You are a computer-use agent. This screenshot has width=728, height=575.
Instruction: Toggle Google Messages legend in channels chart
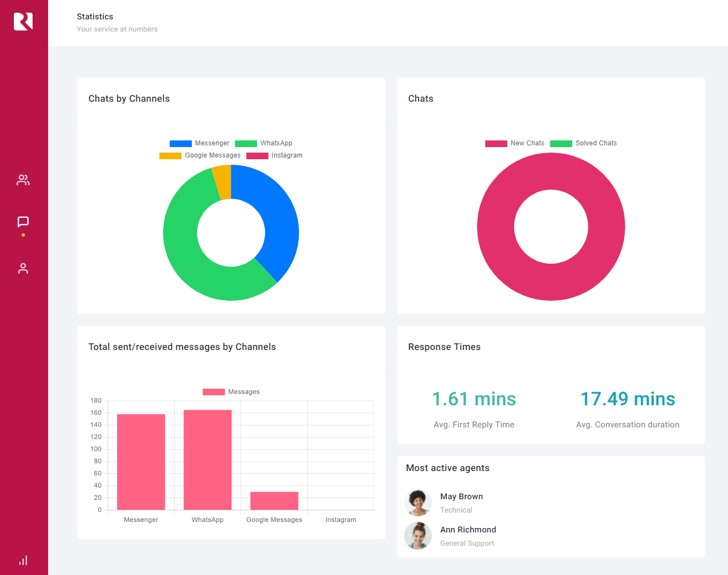click(200, 155)
